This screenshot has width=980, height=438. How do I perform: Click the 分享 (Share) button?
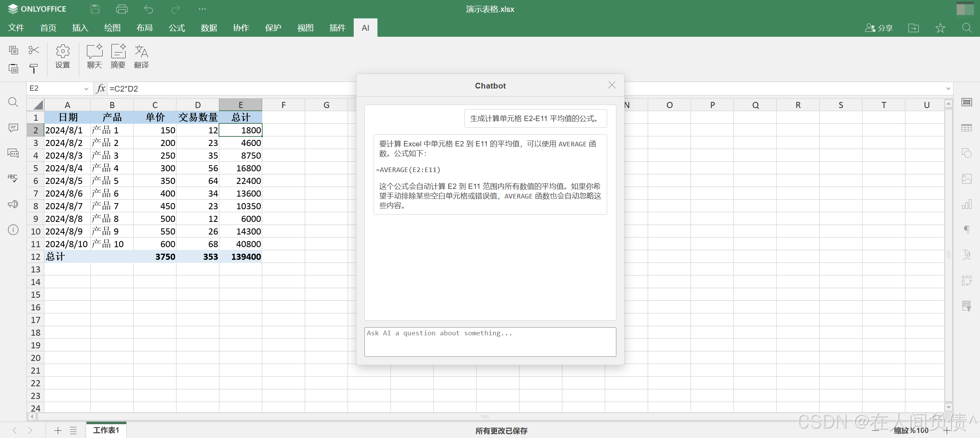(879, 28)
